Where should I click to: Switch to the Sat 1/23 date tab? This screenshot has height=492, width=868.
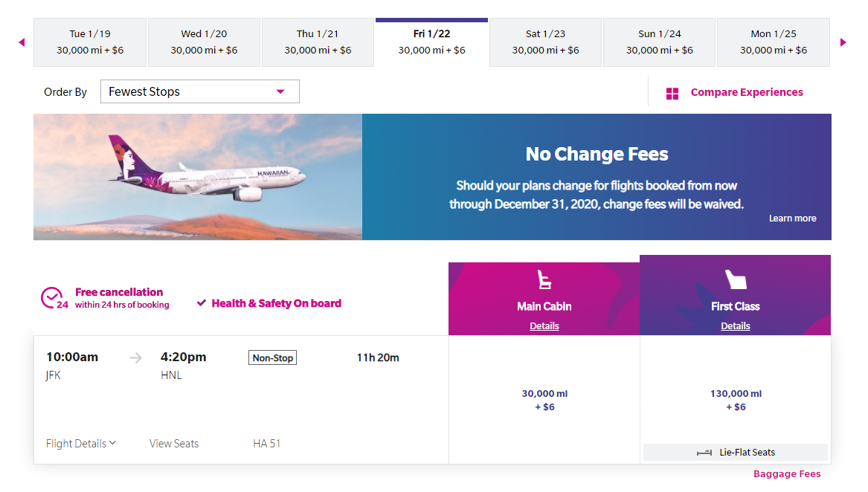545,42
